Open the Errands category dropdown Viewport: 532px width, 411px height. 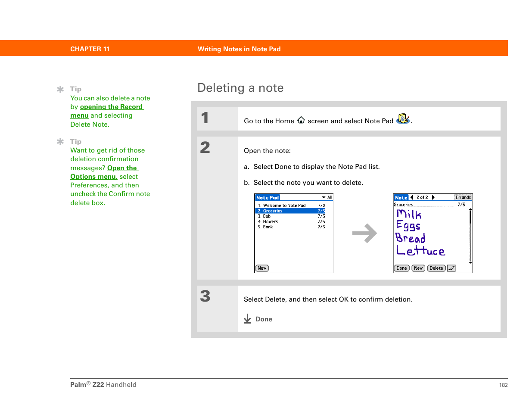pos(464,197)
